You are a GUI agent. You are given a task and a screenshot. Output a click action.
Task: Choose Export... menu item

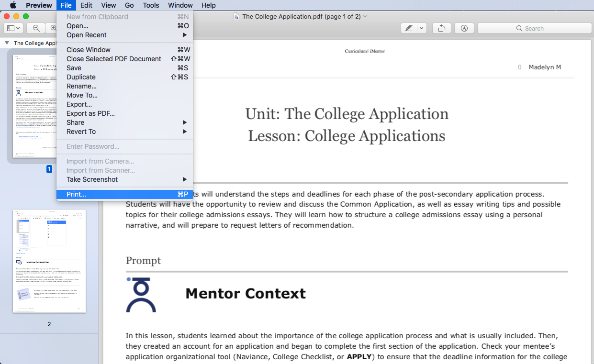[x=124, y=104]
